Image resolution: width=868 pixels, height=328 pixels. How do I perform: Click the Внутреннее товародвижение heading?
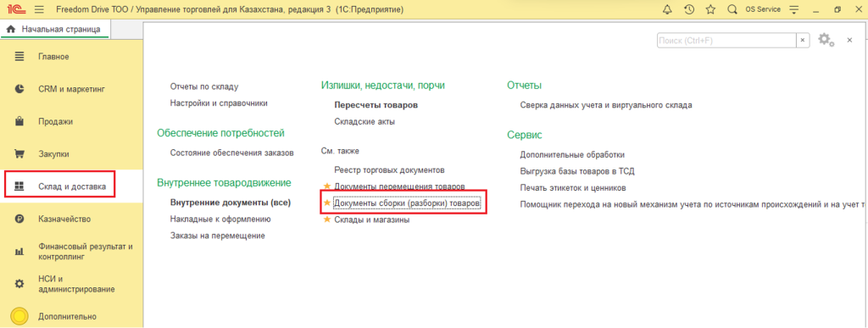(x=224, y=182)
